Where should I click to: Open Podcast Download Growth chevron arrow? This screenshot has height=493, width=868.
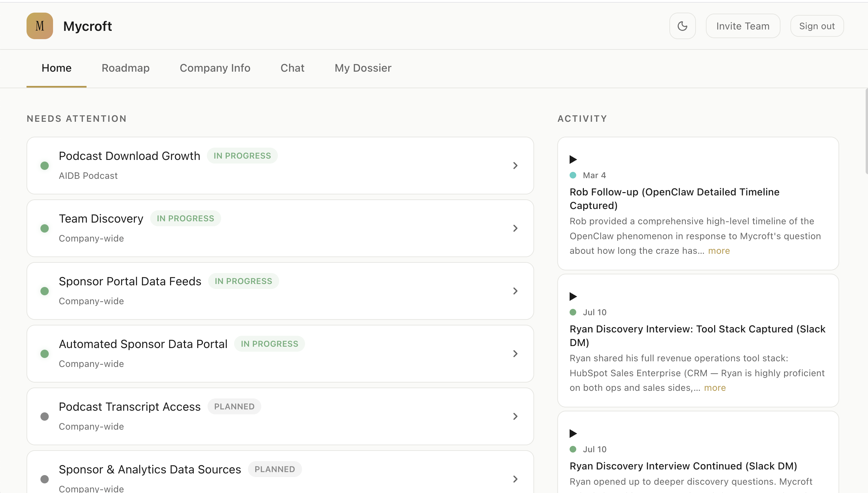[515, 166]
